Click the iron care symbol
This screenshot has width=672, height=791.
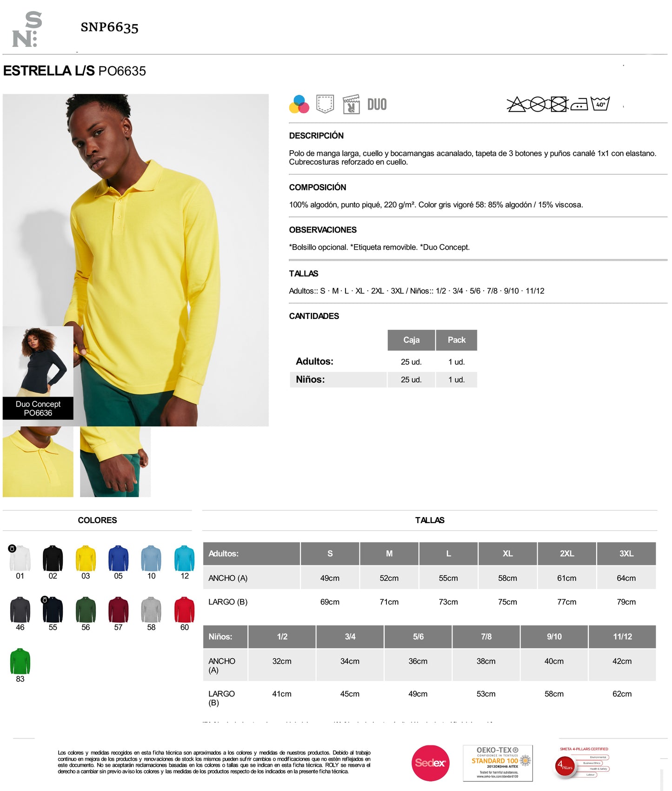point(579,104)
